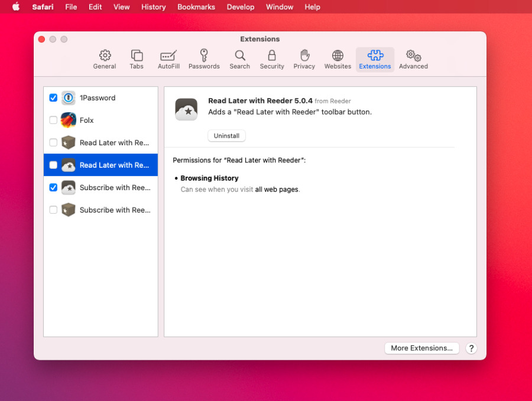Screen dimensions: 532x401
Task: Open the History menu
Action: pos(153,6)
